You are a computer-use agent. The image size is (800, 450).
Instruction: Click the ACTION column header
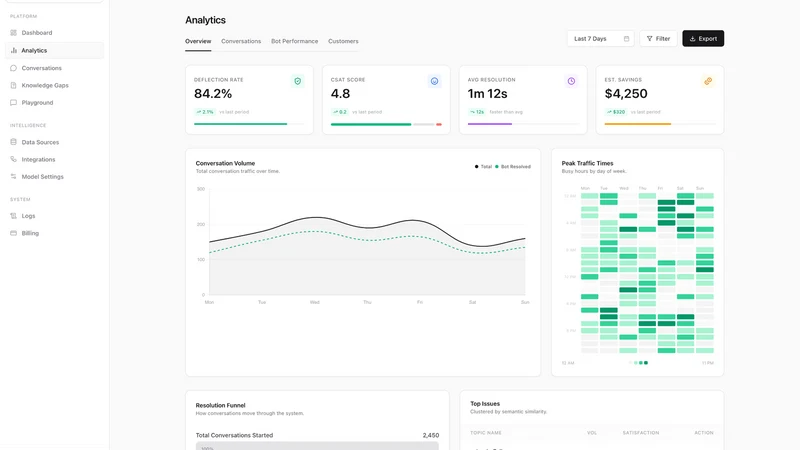(x=704, y=433)
